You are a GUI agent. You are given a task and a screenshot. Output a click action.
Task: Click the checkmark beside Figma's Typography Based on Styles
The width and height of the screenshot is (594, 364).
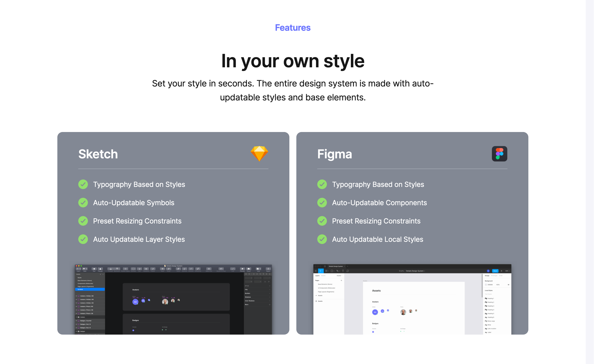click(x=322, y=185)
